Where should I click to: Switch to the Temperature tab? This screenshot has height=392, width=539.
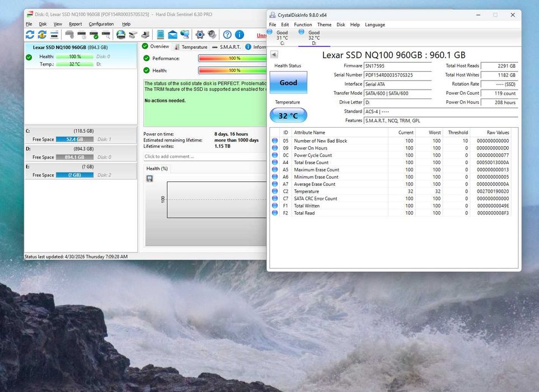click(191, 47)
